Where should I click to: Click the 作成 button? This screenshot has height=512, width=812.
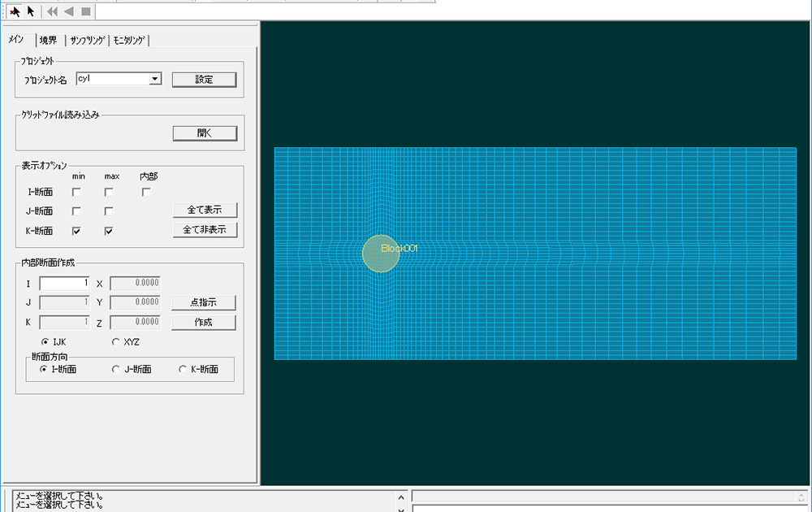click(x=204, y=323)
